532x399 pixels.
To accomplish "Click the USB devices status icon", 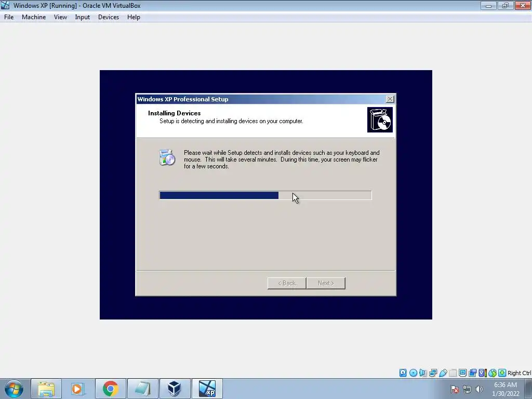I will click(443, 373).
